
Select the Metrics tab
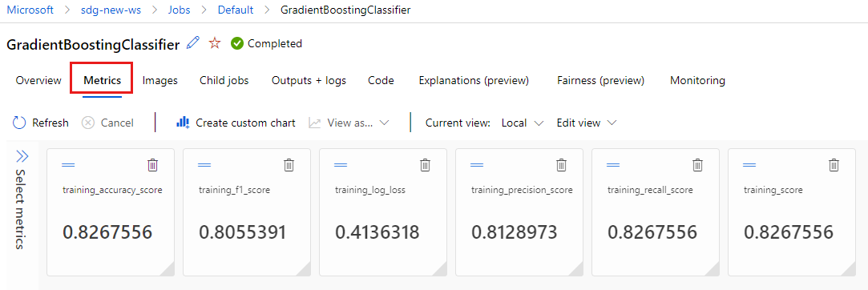pyautogui.click(x=103, y=80)
